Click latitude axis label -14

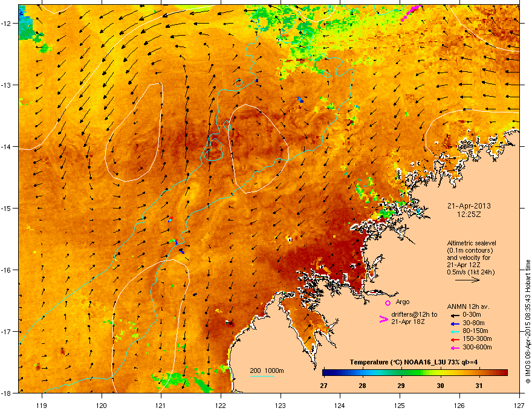click(7, 146)
